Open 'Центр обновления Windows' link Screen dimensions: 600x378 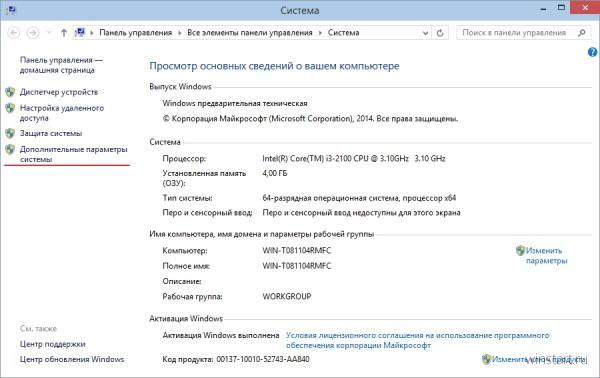pos(72,359)
